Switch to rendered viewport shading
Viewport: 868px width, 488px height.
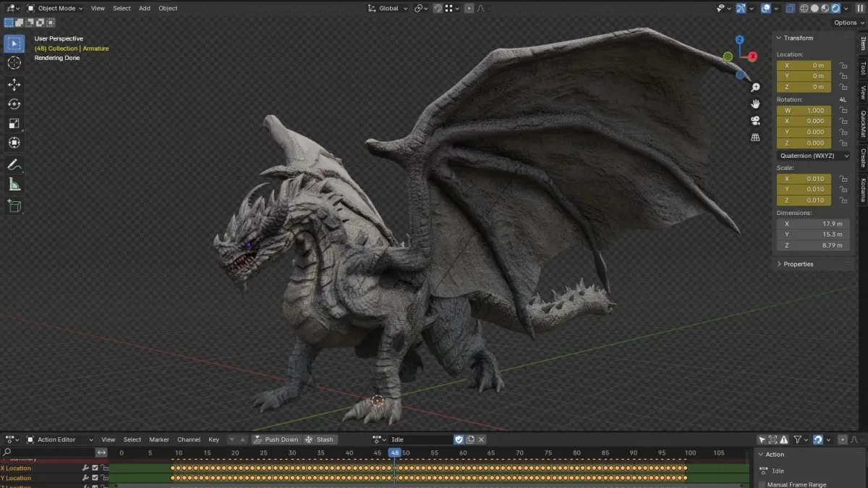coord(836,8)
